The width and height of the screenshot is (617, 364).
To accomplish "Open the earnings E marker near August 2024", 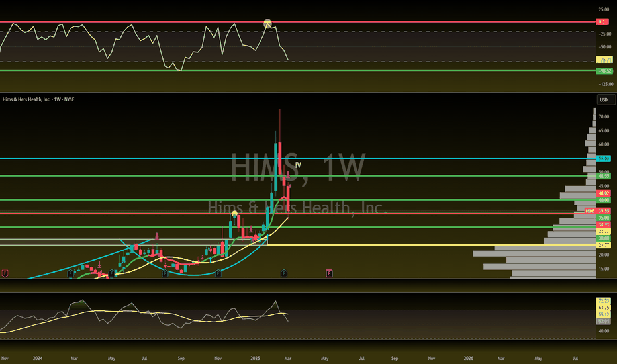I will coord(165,273).
